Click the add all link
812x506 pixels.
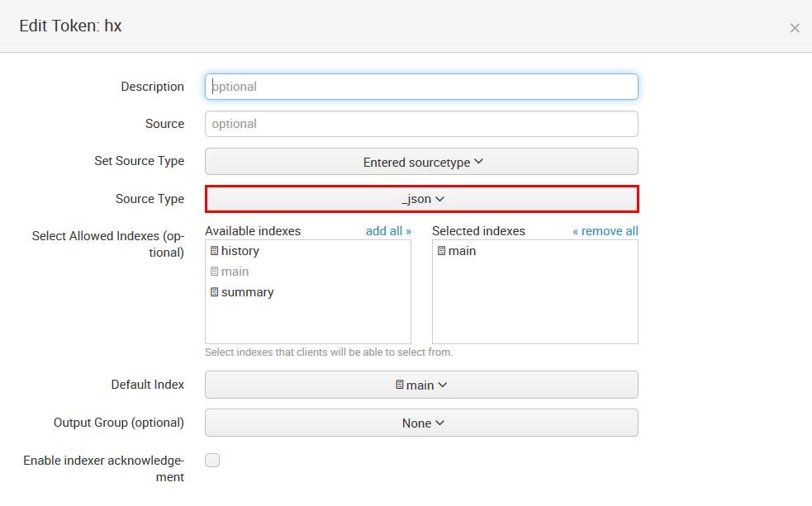[387, 231]
